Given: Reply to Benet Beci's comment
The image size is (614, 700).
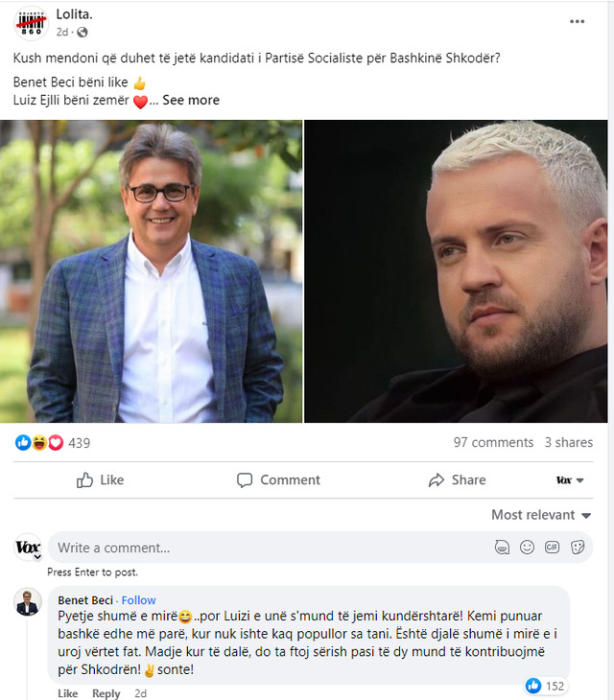Looking at the screenshot, I should [106, 693].
